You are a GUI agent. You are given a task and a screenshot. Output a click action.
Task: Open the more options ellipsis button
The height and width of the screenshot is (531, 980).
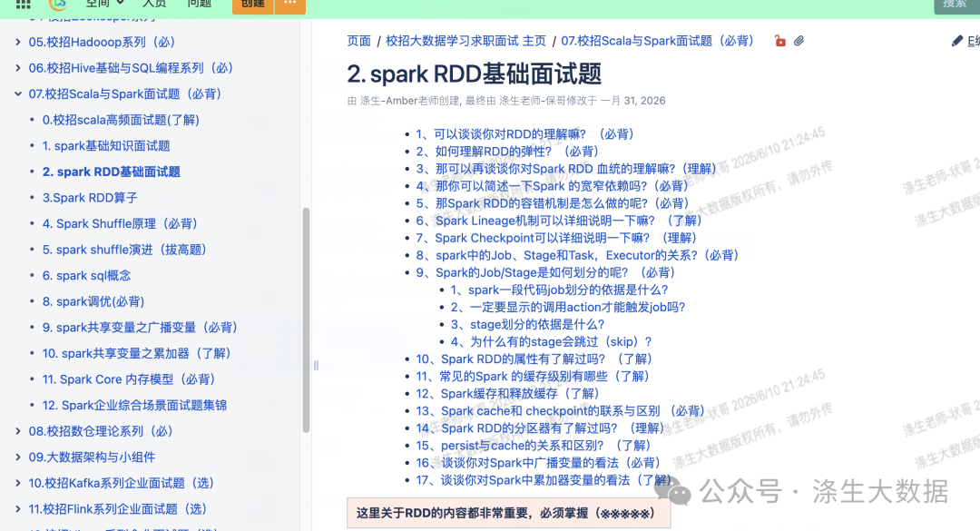pos(290,5)
